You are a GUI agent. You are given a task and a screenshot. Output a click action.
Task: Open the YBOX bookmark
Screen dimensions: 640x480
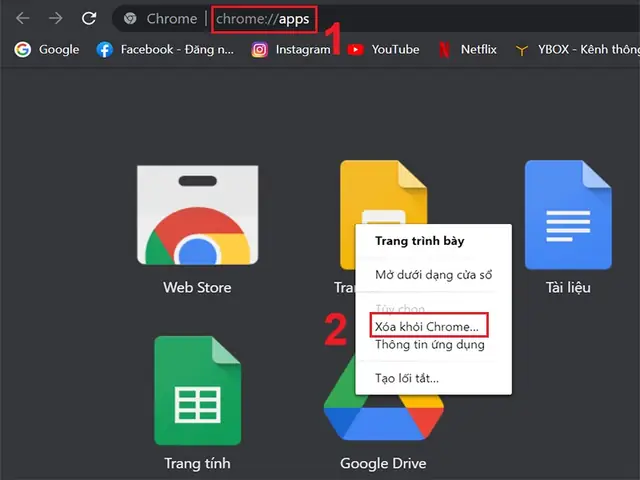(577, 49)
